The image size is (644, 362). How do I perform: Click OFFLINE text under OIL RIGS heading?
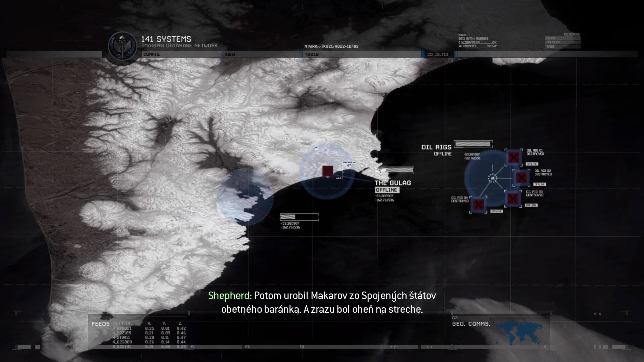click(x=443, y=154)
